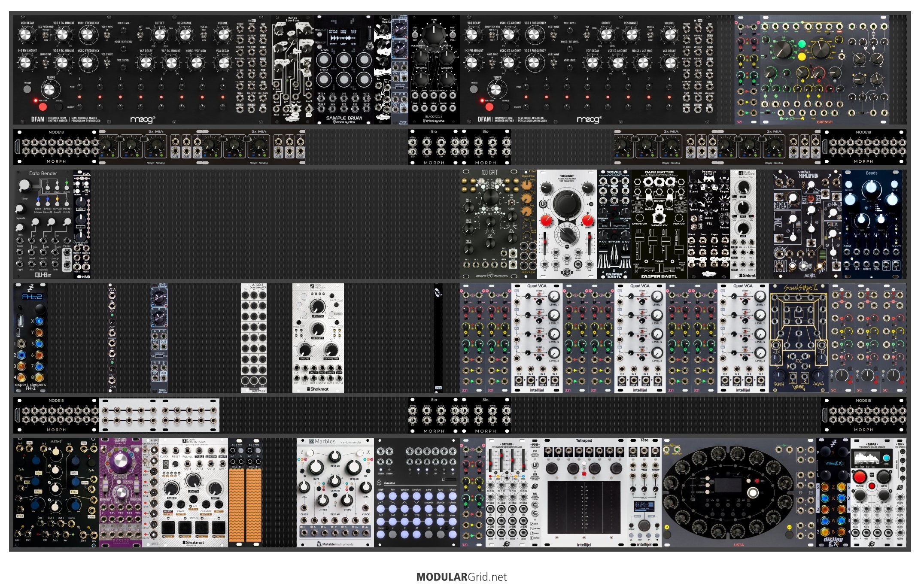924x586 pixels.
Task: Select the 2hp VCA module
Action: tap(112, 338)
